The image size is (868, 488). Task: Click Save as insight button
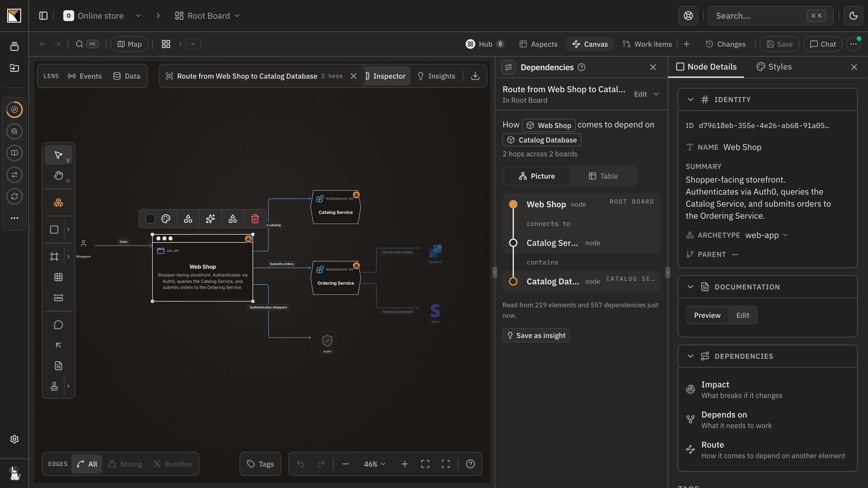pos(536,335)
